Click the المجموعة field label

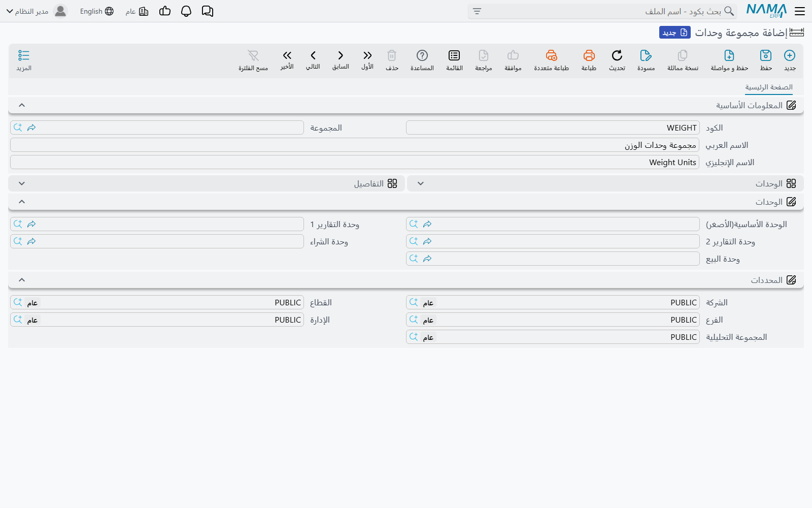326,128
